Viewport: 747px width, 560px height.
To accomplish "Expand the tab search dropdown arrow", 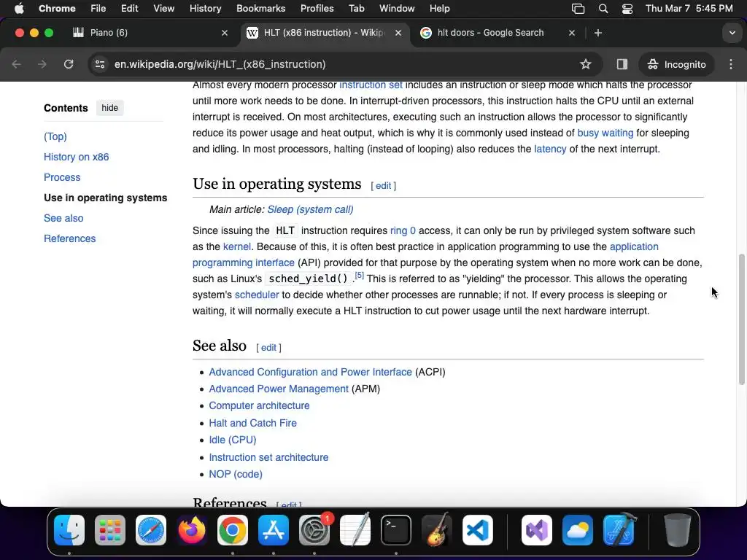I will coord(732,33).
